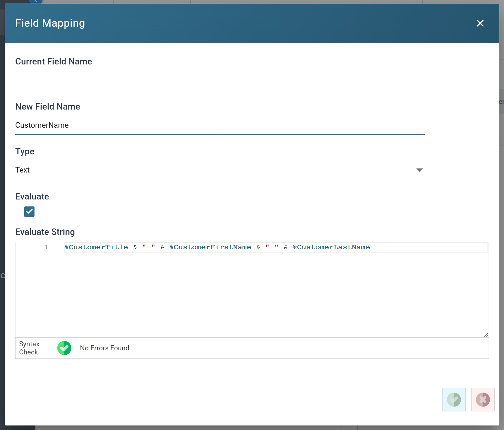The width and height of the screenshot is (504, 430).
Task: Click inside the Evaluate String editor
Action: point(252,289)
